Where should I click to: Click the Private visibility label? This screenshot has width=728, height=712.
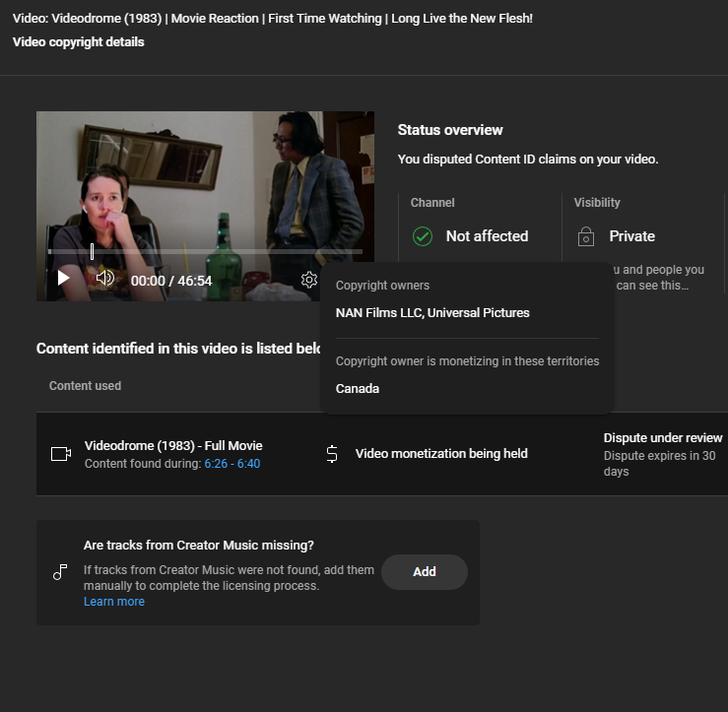click(x=631, y=236)
